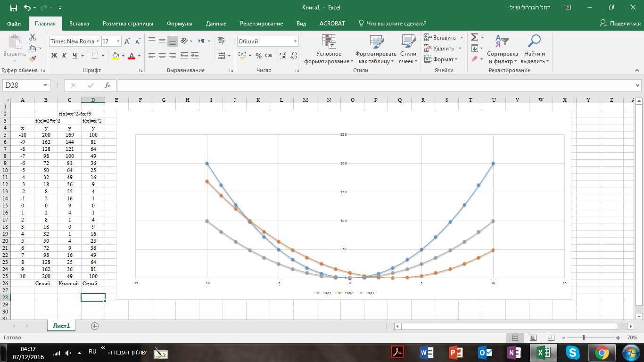Click the Что вы хотите сделать? search box
This screenshot has width=644, height=362.
pyautogui.click(x=393, y=24)
